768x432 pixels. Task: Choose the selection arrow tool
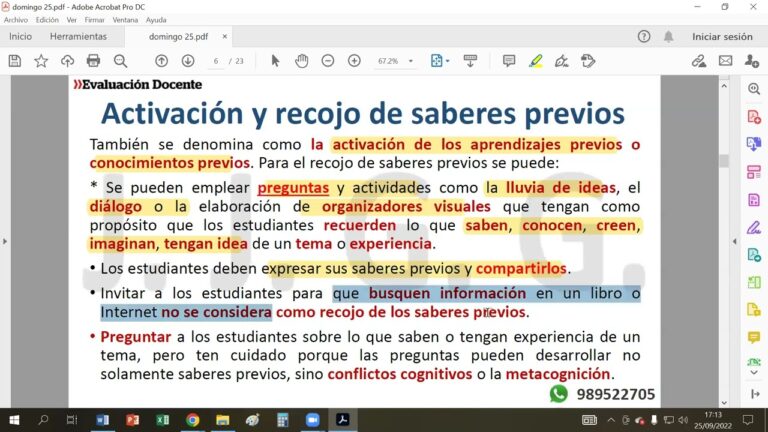[x=275, y=61]
